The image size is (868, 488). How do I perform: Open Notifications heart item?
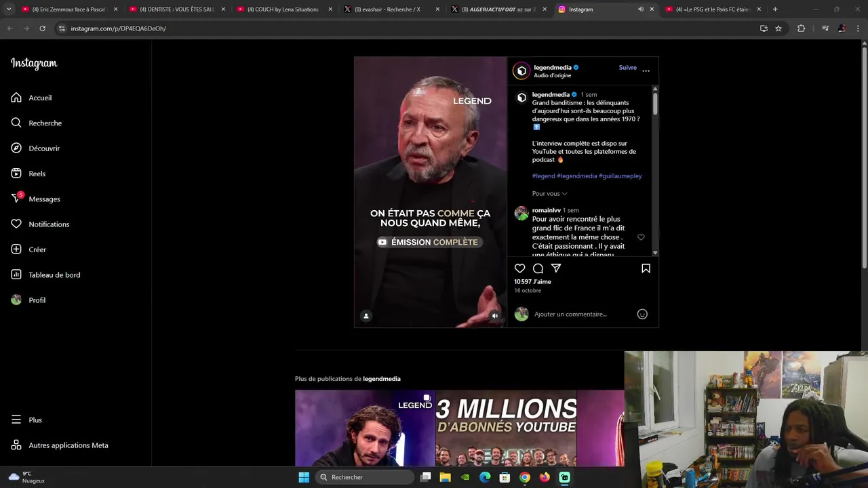tap(40, 224)
